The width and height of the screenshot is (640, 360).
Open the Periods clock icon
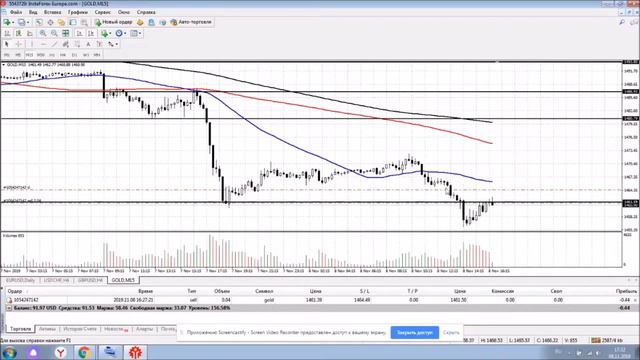(119, 33)
